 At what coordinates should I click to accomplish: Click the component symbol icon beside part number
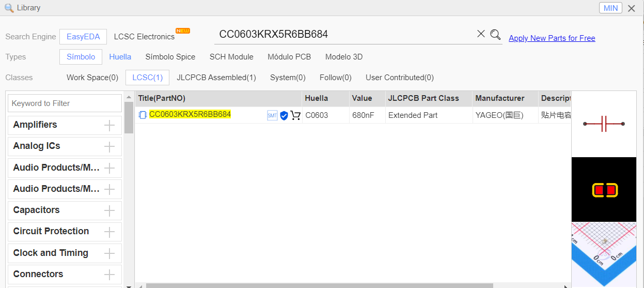coord(143,115)
